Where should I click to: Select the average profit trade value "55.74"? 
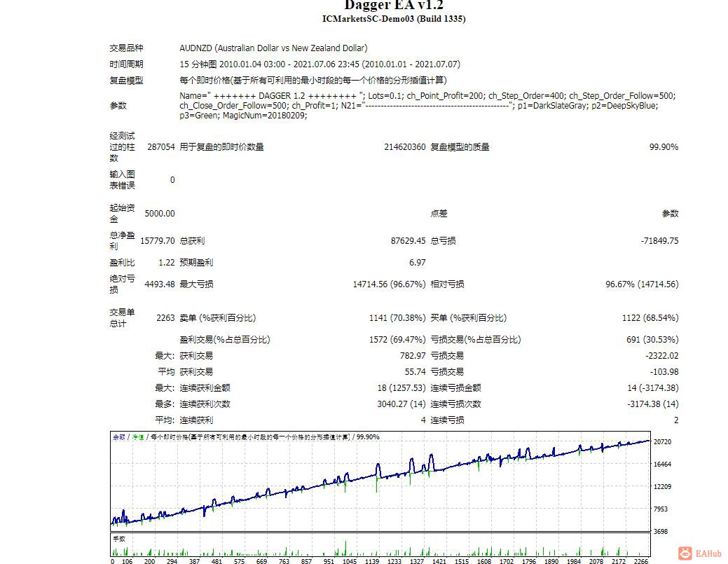(x=415, y=372)
